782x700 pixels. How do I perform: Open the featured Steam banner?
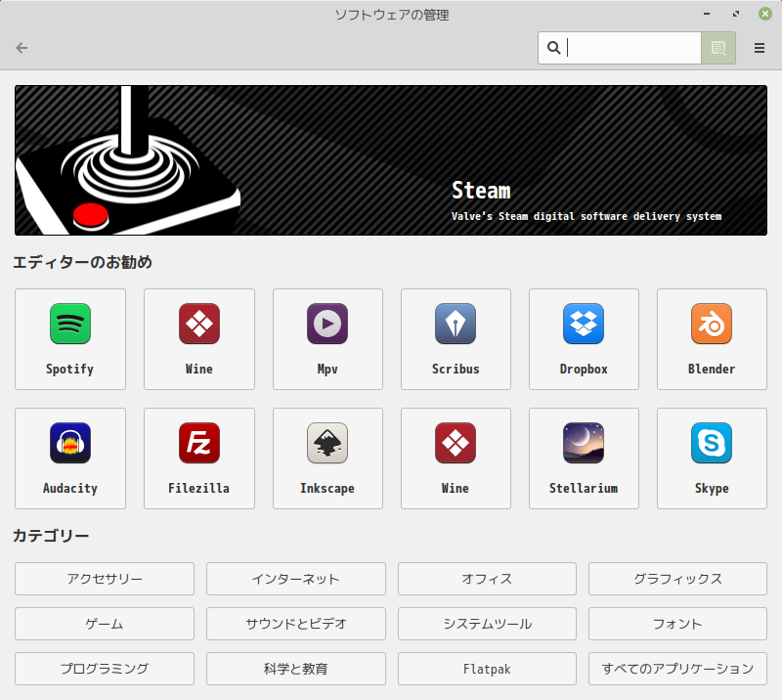[391, 160]
